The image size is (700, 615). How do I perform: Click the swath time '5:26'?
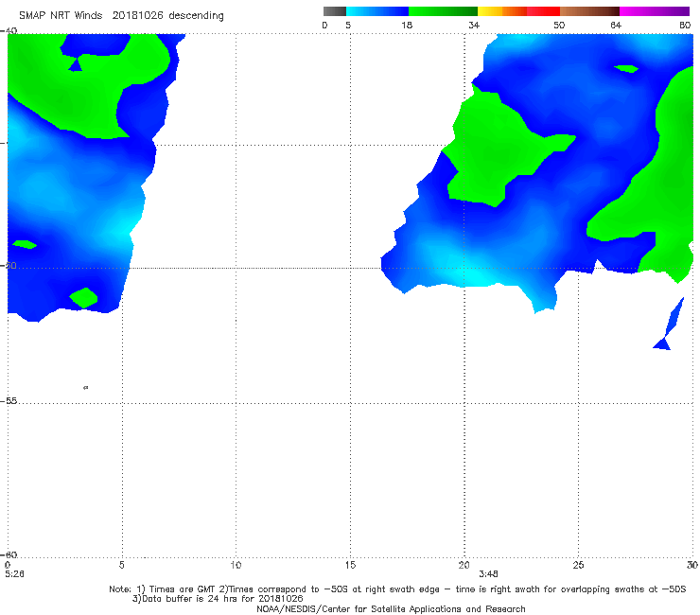(14, 574)
